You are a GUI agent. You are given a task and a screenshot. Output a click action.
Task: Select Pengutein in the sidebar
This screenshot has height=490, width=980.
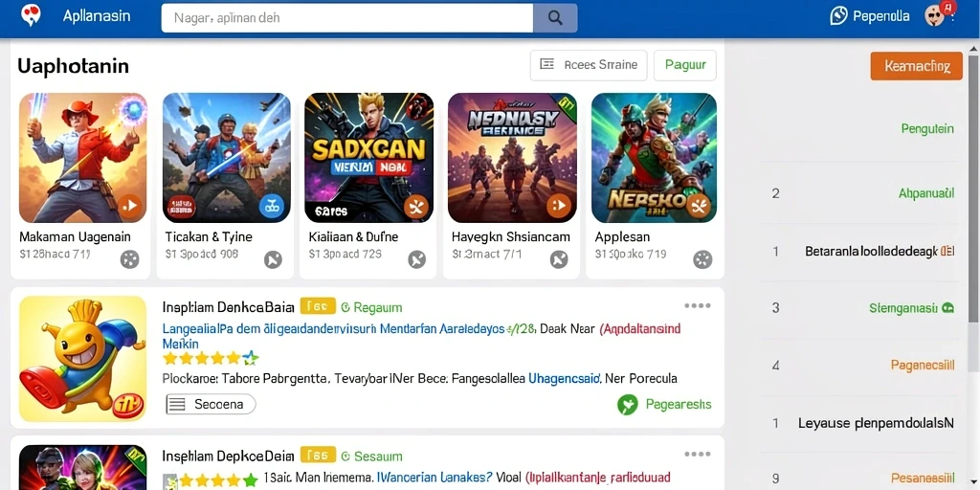(927, 129)
